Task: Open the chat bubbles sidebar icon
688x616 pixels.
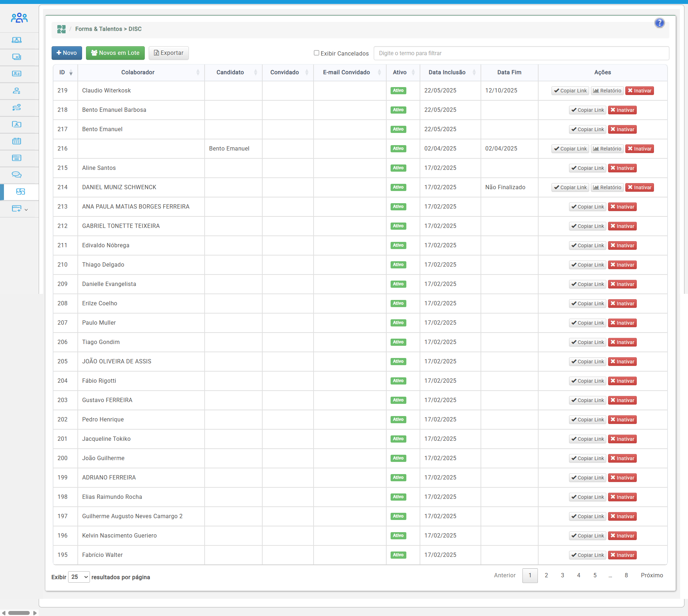Action: (16, 175)
